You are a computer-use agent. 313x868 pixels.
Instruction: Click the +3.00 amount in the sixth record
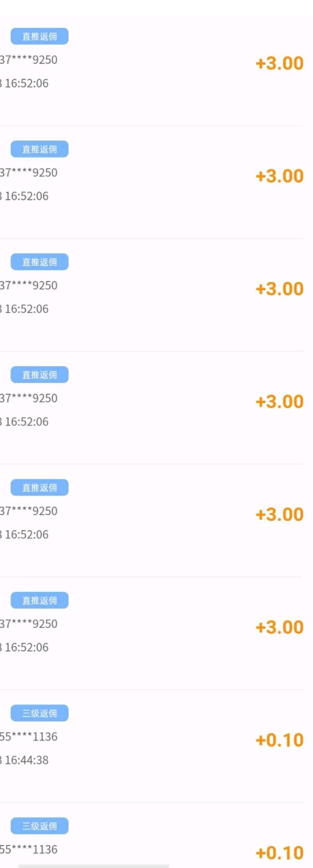(279, 627)
